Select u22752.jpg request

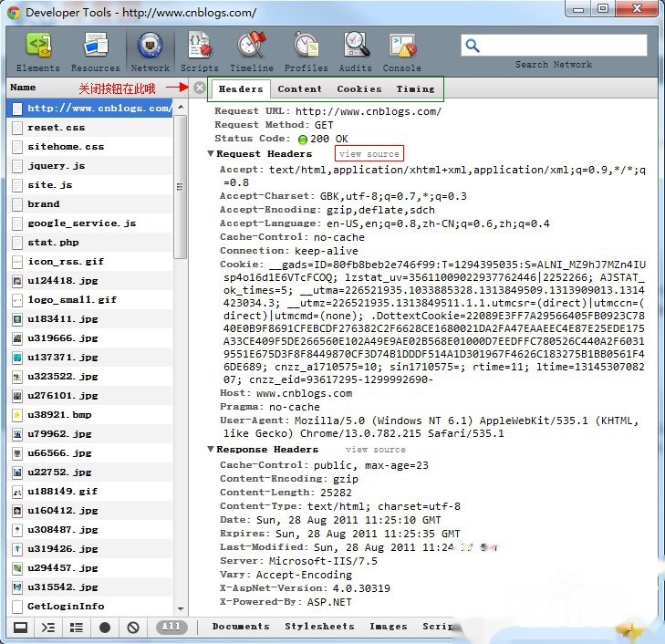click(90, 472)
